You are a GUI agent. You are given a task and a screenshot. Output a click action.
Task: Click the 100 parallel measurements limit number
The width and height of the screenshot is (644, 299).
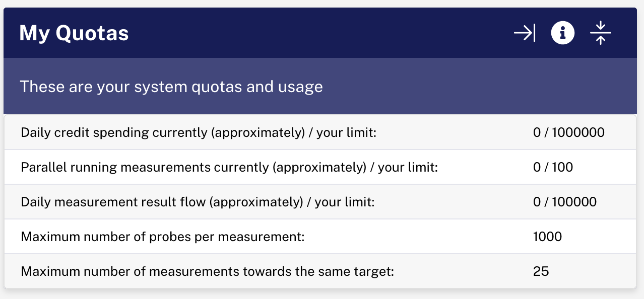562,167
